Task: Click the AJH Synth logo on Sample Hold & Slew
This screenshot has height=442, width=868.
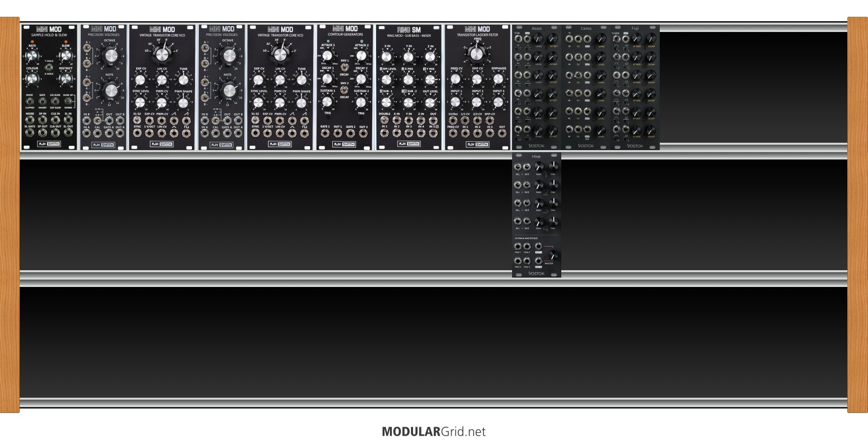Action: (x=49, y=144)
